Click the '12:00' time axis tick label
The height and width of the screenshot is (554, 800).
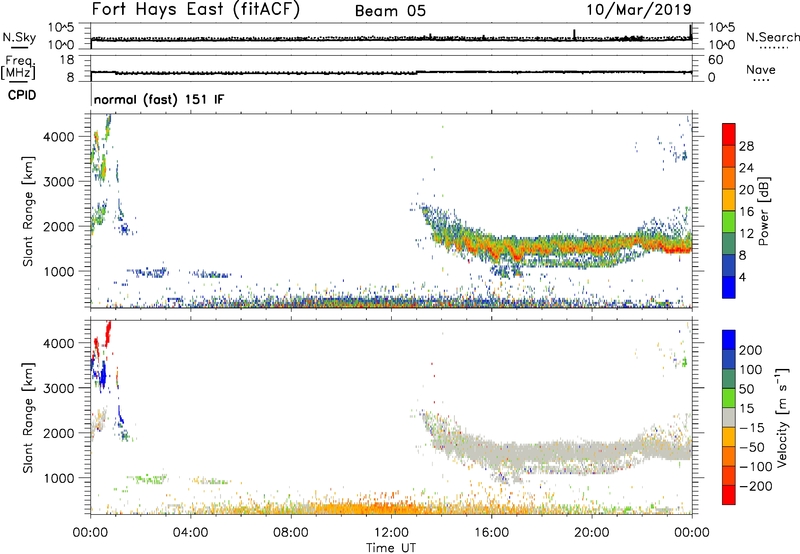coord(391,533)
